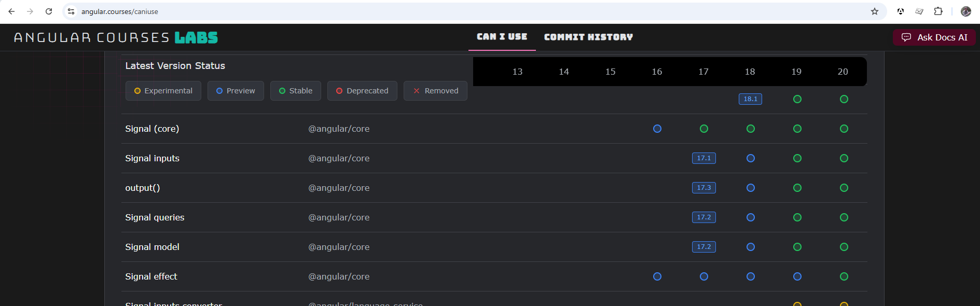Open the Chrome profile avatar
The image size is (980, 306).
click(965, 11)
